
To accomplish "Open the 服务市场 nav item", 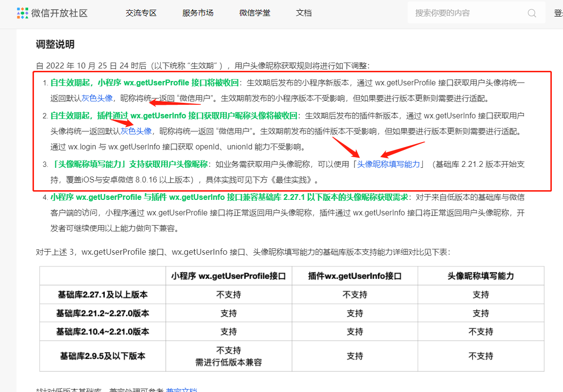I will [x=198, y=13].
